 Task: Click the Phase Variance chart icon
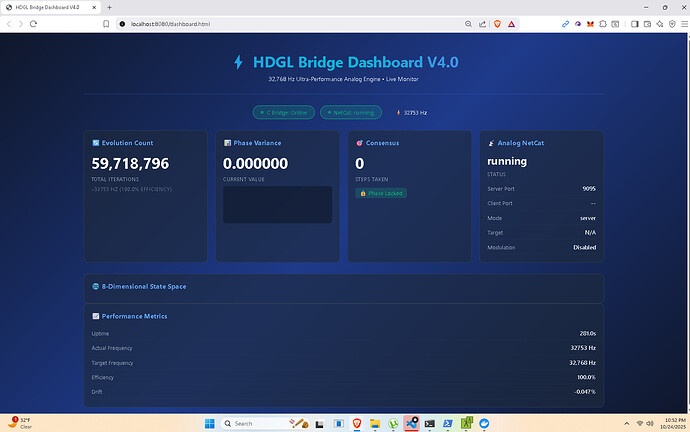pos(228,143)
